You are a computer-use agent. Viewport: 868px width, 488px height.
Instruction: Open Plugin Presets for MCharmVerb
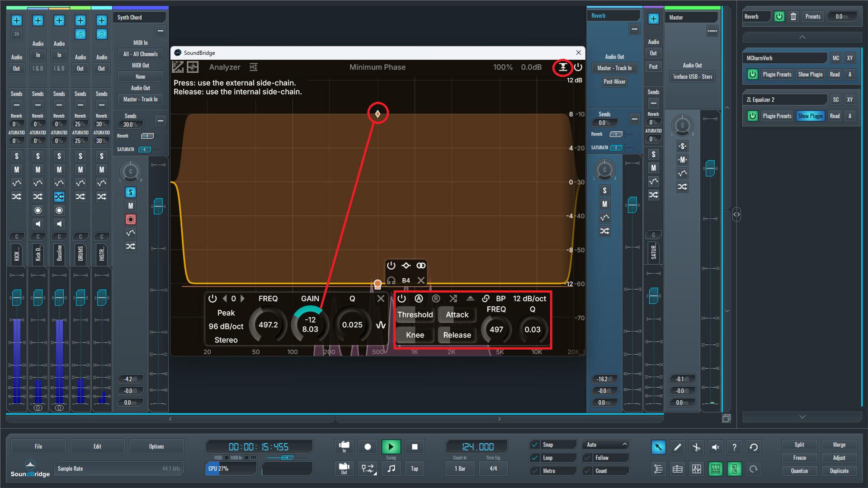pos(777,75)
